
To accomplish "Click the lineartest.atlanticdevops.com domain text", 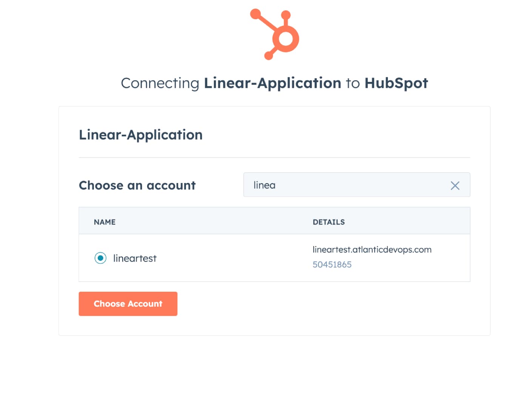I will tap(372, 249).
